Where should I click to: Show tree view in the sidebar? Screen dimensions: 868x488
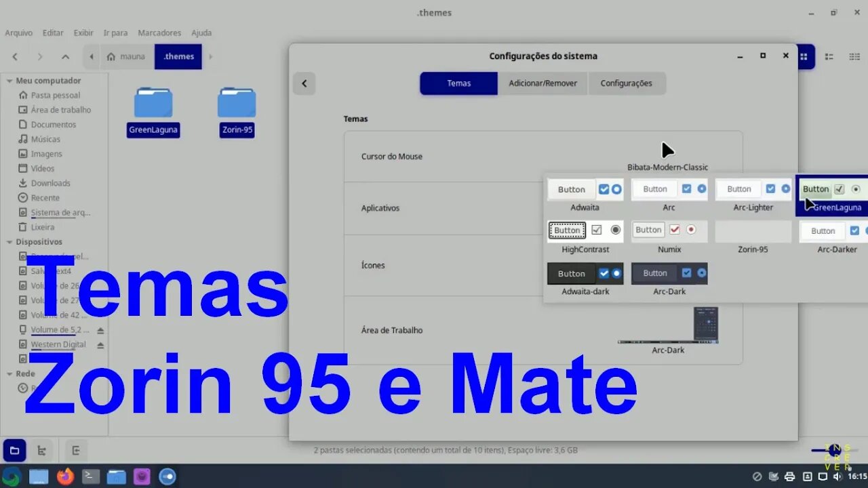pyautogui.click(x=41, y=451)
